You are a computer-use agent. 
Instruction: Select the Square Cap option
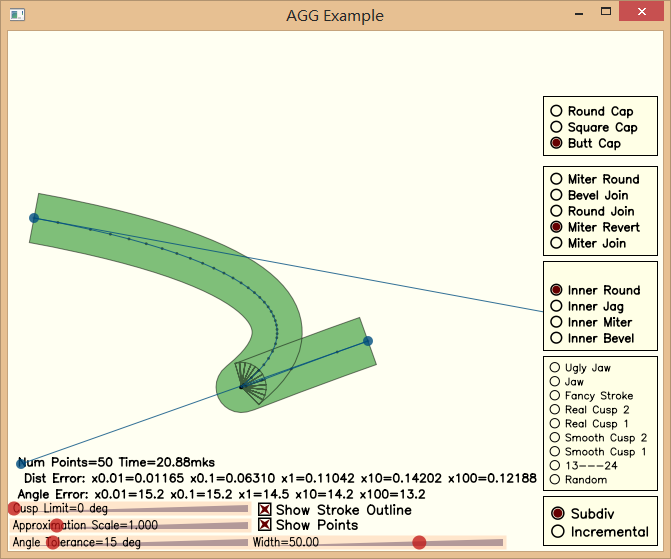594,127
